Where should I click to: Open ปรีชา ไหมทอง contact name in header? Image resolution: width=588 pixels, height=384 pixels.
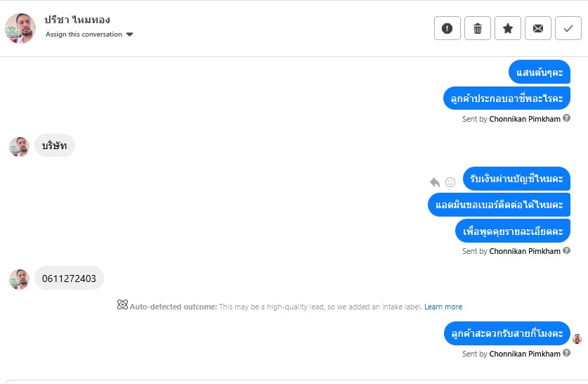tap(78, 20)
